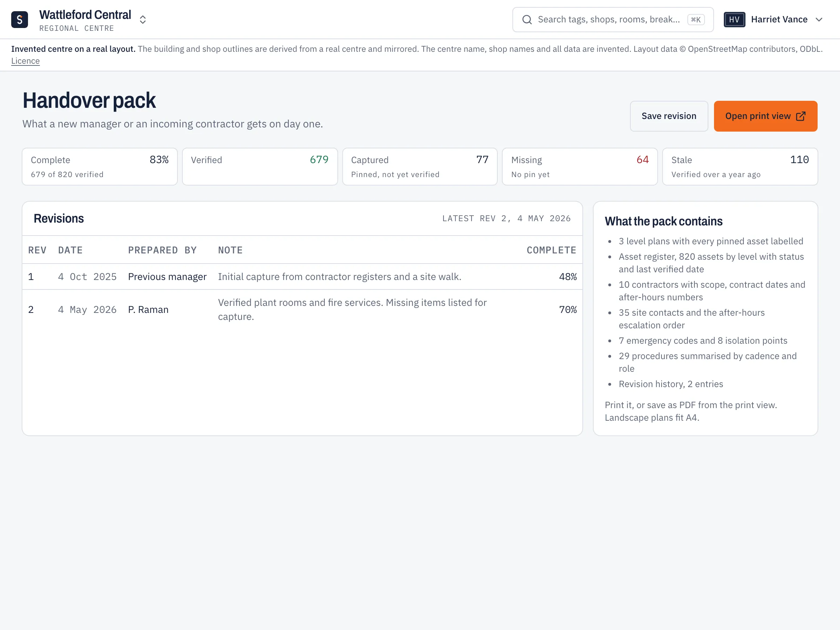Click the REGIONAL CENTRE label

coord(77,28)
